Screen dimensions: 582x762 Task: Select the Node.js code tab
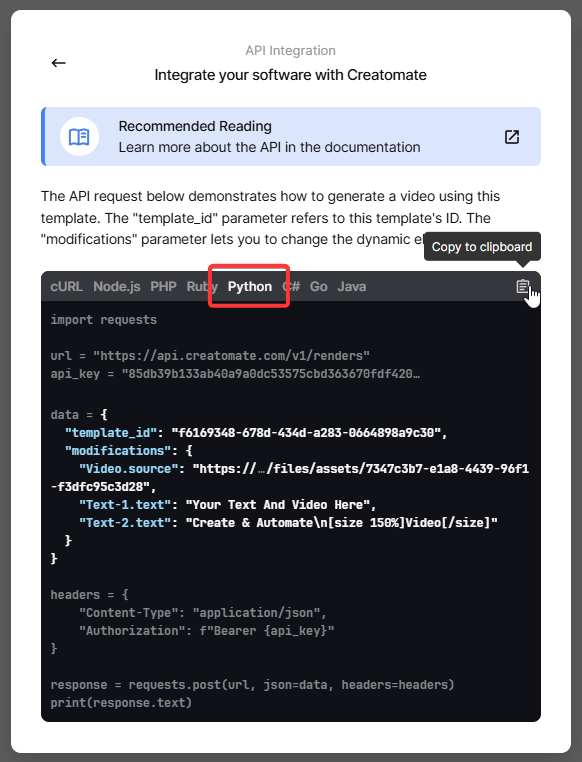(117, 286)
